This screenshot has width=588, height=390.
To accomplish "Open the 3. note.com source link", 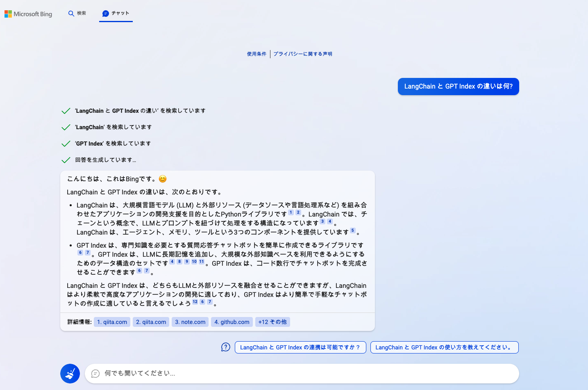I will click(x=190, y=322).
